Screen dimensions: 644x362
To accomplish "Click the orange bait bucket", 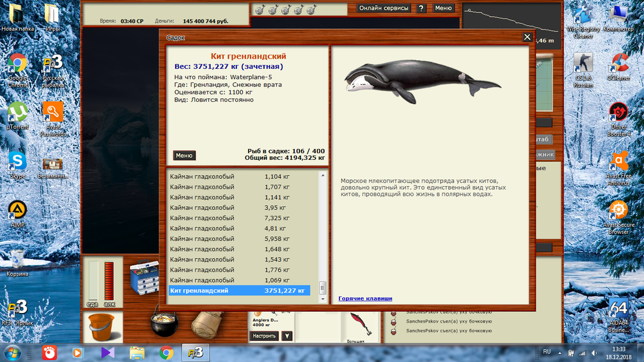I will click(100, 327).
